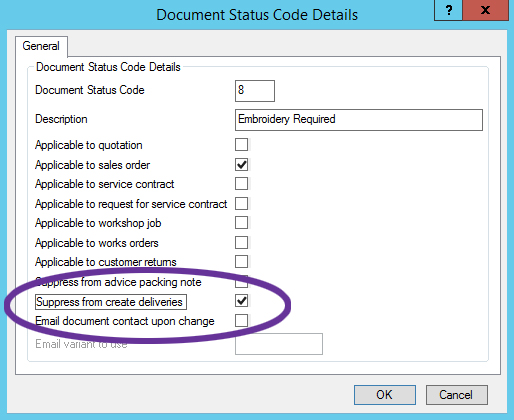Enable the Email document contact upon change checkbox
Screen dimensions: 514x420
[241, 320]
